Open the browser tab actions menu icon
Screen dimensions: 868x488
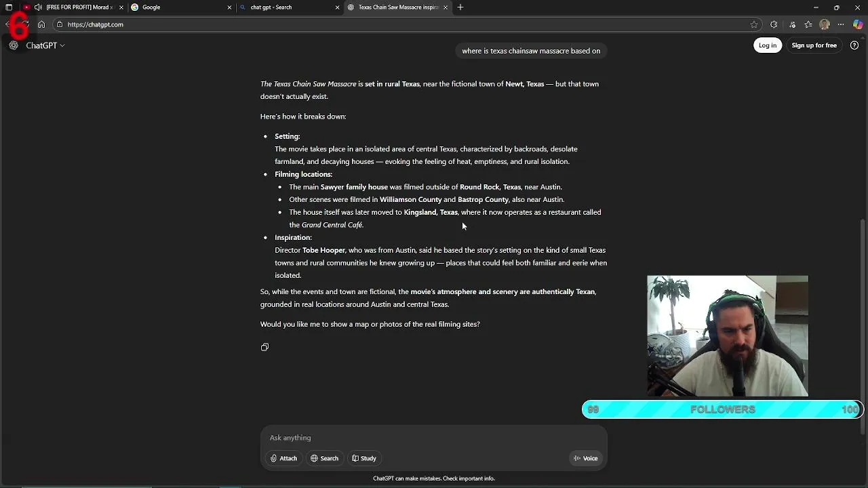tap(9, 7)
